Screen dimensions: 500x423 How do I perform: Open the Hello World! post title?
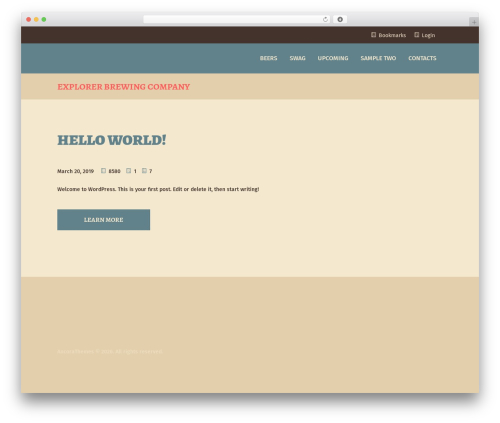112,140
